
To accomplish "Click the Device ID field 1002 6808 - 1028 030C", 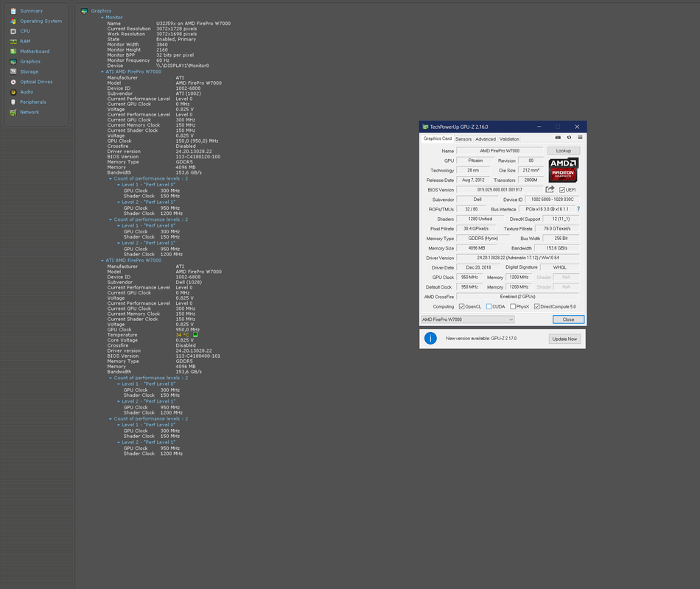I will pyautogui.click(x=552, y=200).
